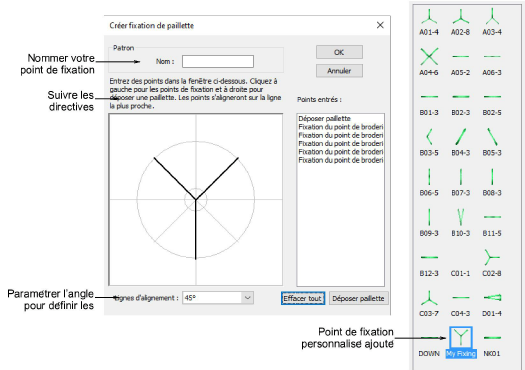Open the Lignes d'alignement 45° dropdown
The height and width of the screenshot is (370, 525).
click(218, 298)
